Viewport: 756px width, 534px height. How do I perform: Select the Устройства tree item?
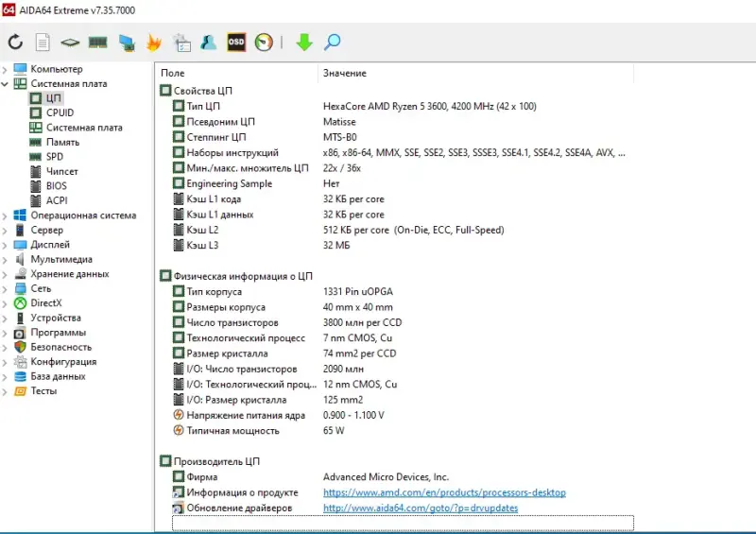(x=56, y=318)
